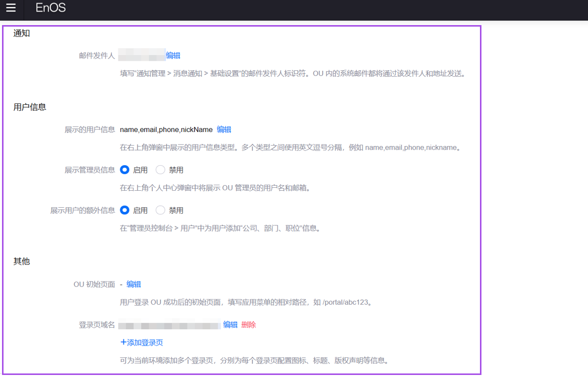Image resolution: width=588 pixels, height=383 pixels.
Task: Disable 展示管理员信息 via the 禁用 radio
Action: 160,170
